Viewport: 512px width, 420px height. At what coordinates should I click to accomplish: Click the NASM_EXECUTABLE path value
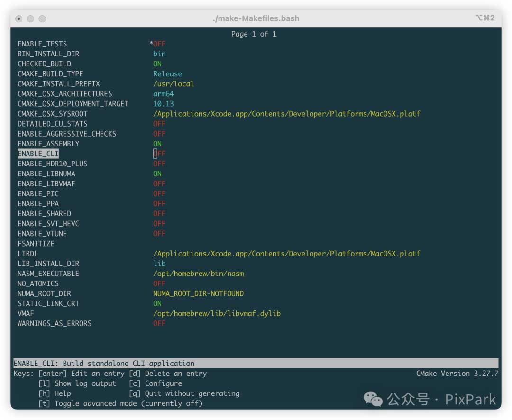coord(198,274)
